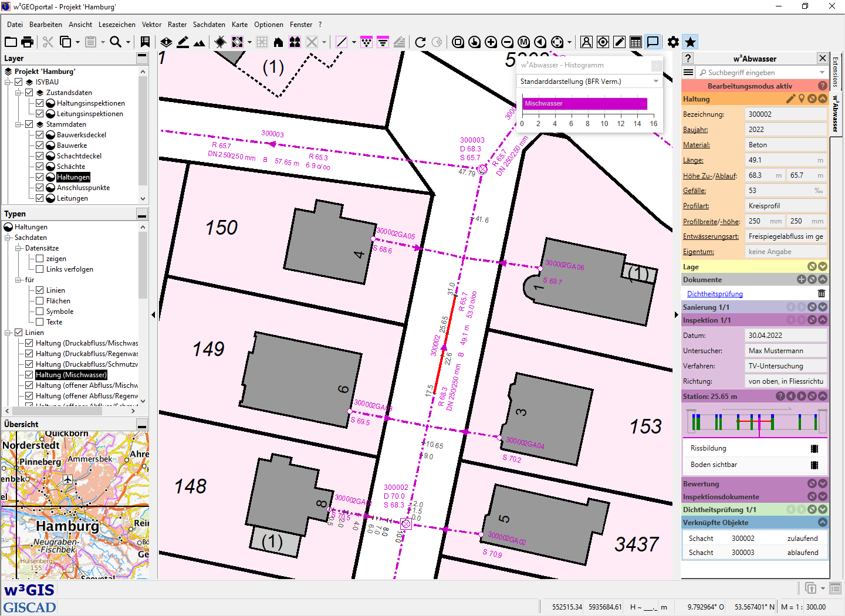The image size is (845, 616).
Task: Open the Bearbeiten menu
Action: click(46, 25)
